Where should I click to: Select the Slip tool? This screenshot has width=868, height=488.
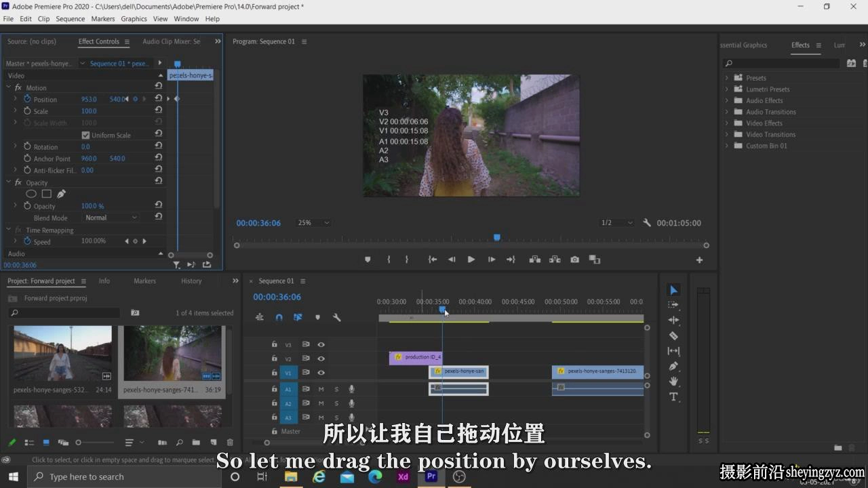coord(673,351)
